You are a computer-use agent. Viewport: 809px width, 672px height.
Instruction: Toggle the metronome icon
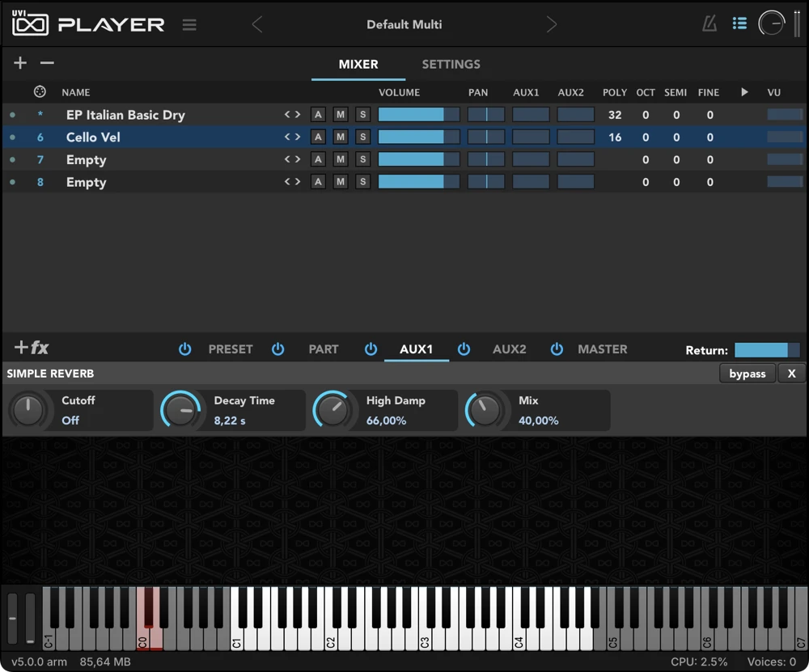[710, 23]
